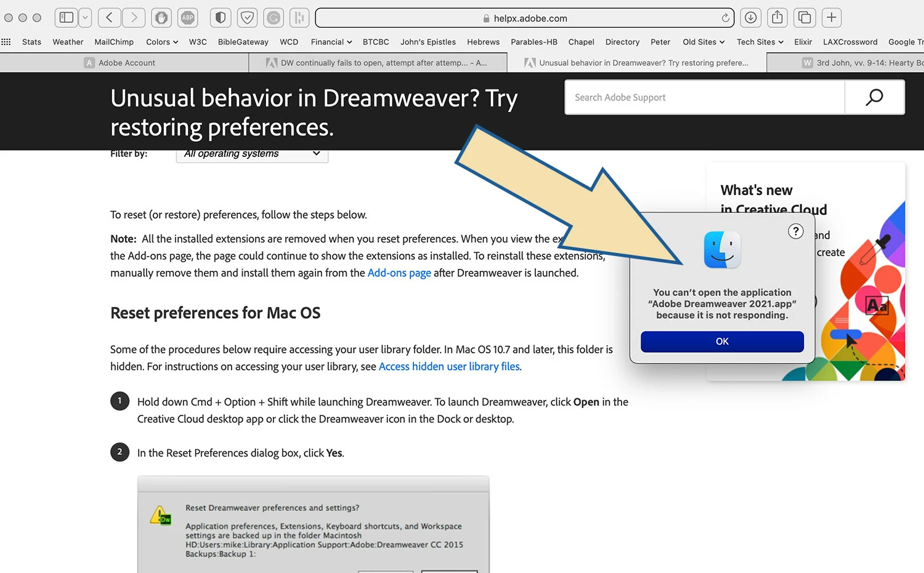Go back to the previous page
This screenshot has width=924, height=573.
[x=109, y=18]
